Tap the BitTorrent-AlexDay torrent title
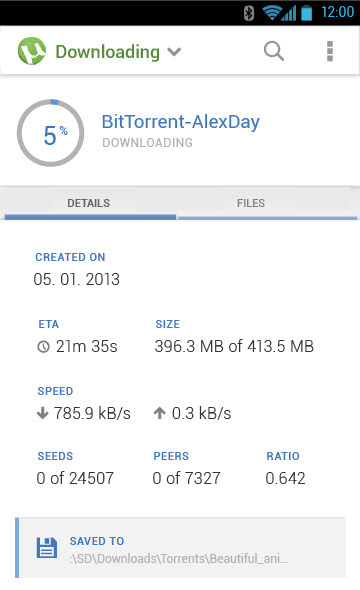The height and width of the screenshot is (590, 360). (x=181, y=122)
